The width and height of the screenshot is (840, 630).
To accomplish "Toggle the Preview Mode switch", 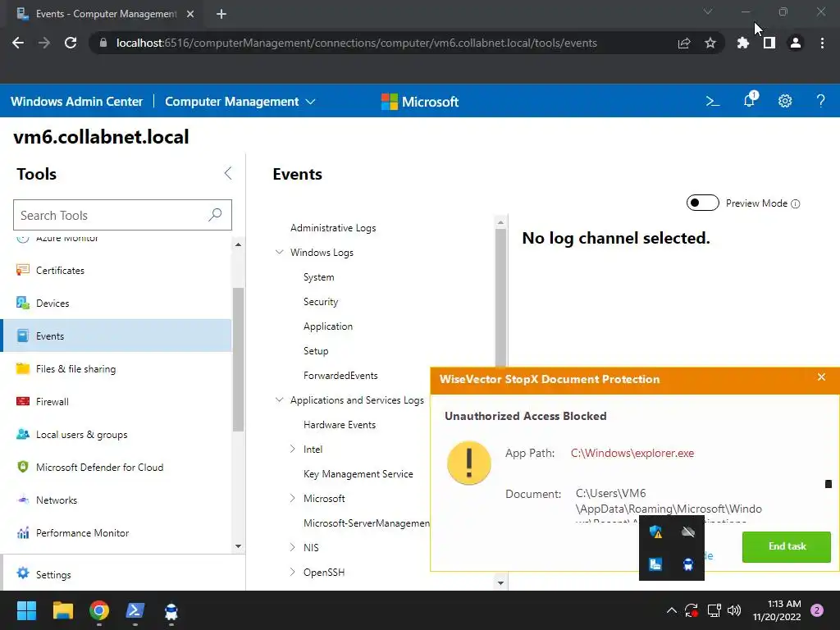I will click(702, 203).
